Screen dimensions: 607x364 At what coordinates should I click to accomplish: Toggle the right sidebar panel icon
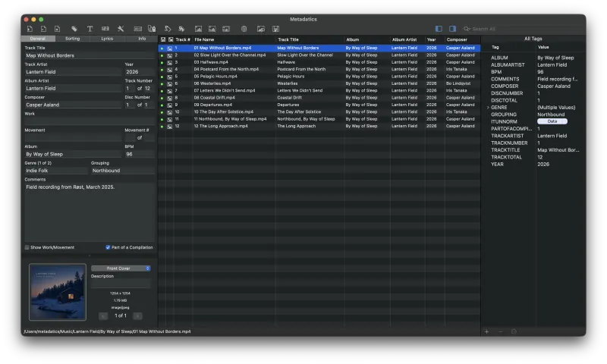(452, 29)
